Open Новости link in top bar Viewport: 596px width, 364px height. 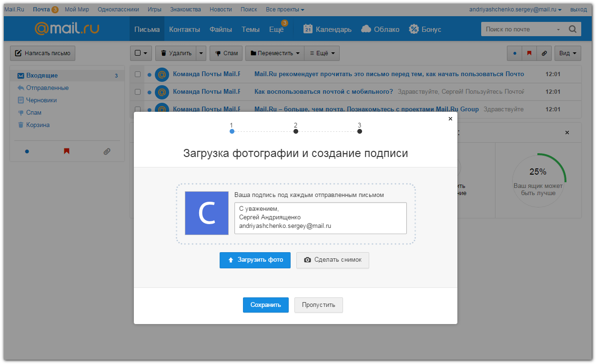221,10
